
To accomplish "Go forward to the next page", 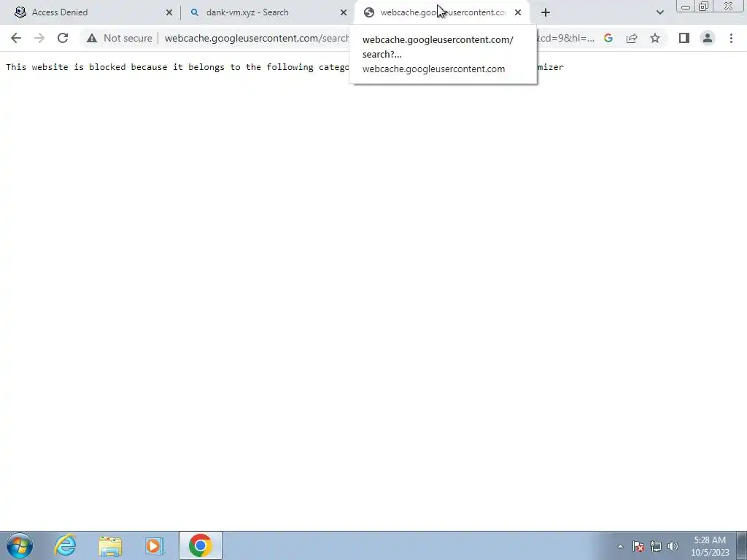I will [39, 38].
